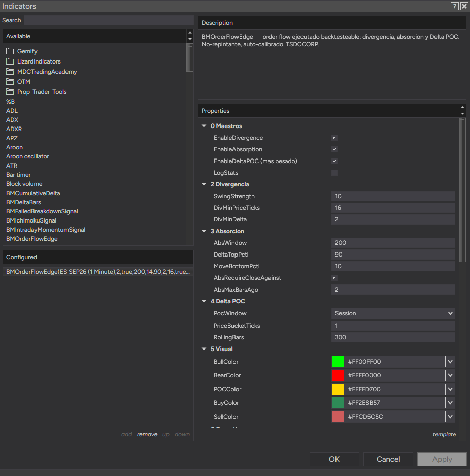The height and width of the screenshot is (476, 470).
Task: Click the Cancel button
Action: [x=388, y=459]
